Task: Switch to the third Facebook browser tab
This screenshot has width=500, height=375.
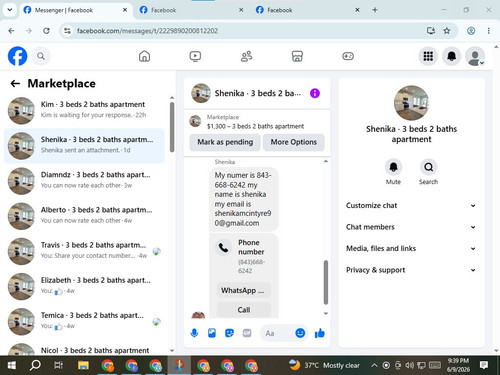Action: click(308, 10)
